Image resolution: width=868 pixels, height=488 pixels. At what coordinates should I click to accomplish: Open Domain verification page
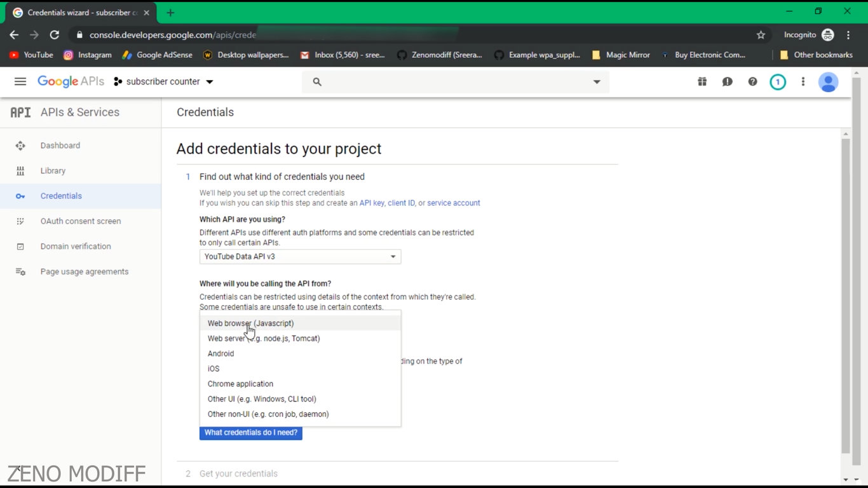click(76, 246)
